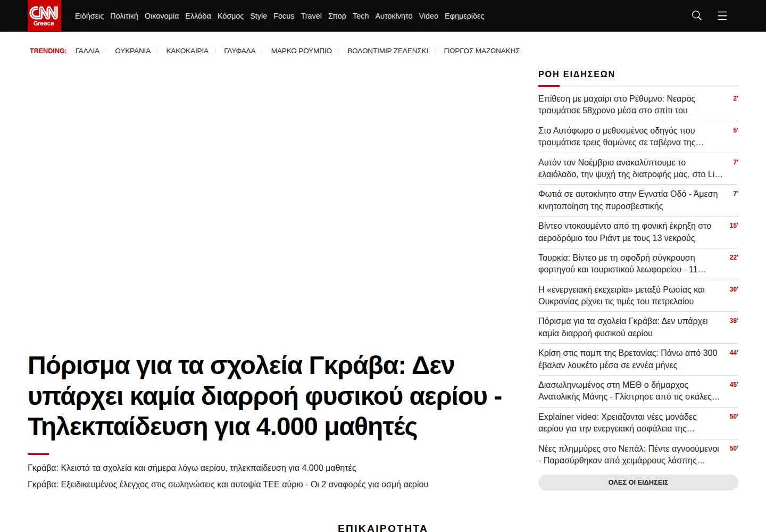Screen dimensions: 766x532
Task: Open the Αυτοκίνητο section
Action: 394,16
